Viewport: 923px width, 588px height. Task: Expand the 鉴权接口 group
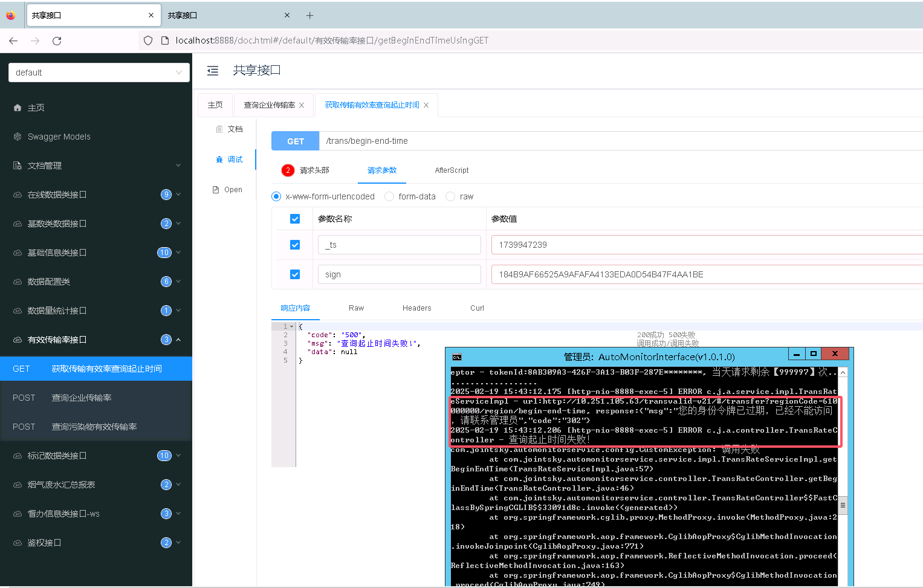point(178,543)
